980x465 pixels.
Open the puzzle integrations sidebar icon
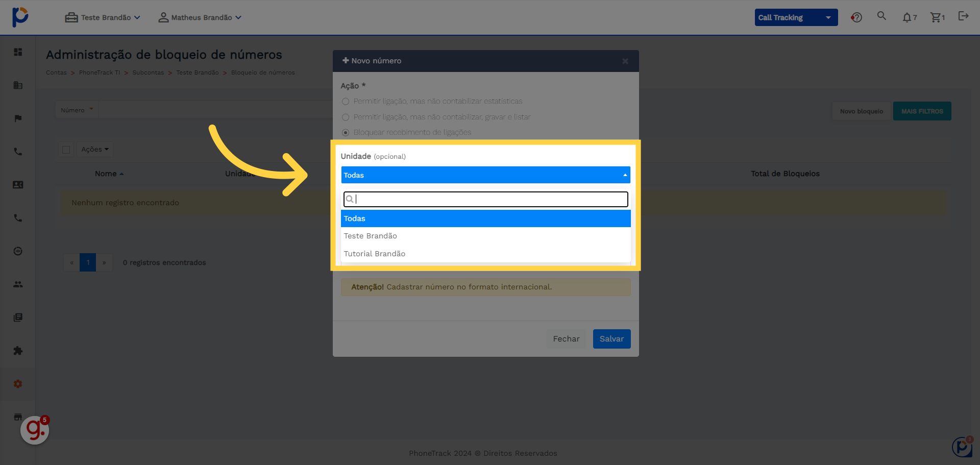(x=18, y=351)
